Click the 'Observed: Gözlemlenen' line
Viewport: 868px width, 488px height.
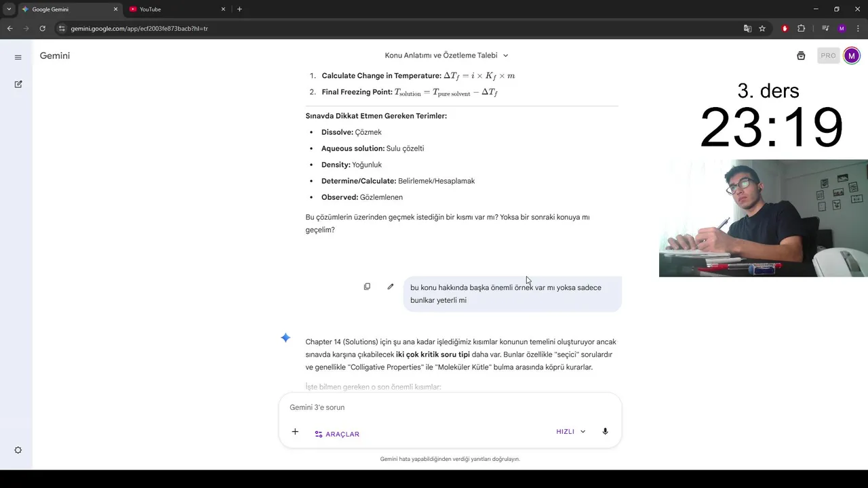point(362,197)
